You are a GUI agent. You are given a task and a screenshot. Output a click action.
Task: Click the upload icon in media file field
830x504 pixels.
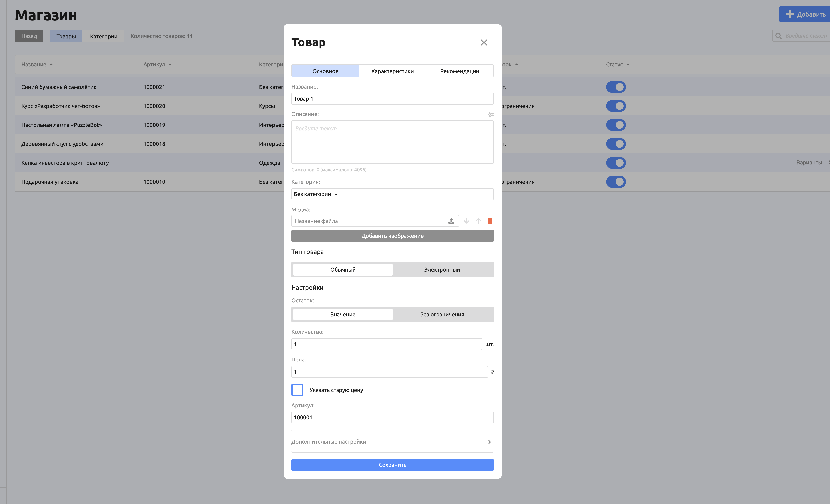(451, 221)
